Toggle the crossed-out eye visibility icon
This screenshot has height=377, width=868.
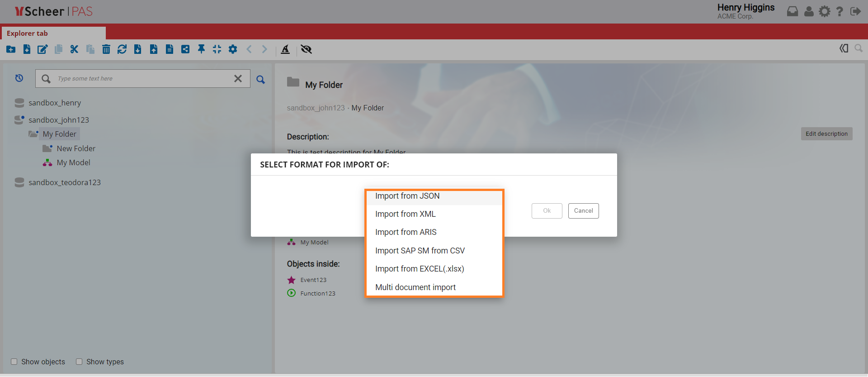[x=307, y=49]
